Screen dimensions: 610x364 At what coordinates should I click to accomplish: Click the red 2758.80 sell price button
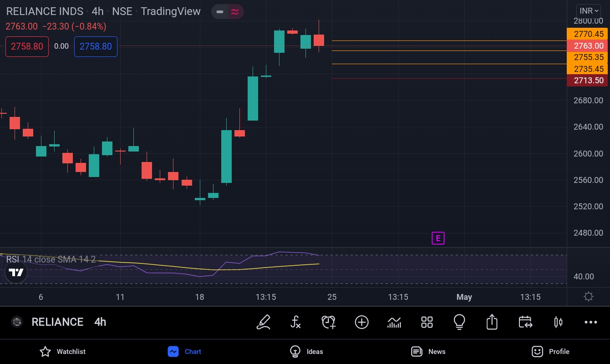pyautogui.click(x=27, y=46)
